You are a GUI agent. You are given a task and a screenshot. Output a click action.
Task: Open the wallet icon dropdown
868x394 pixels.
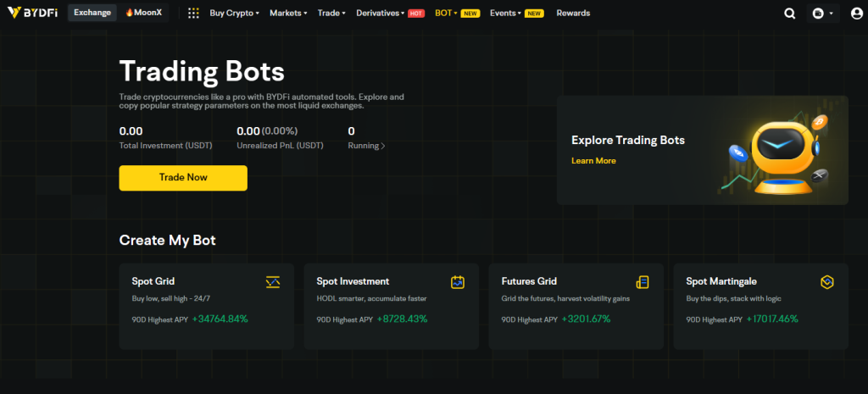pyautogui.click(x=822, y=14)
